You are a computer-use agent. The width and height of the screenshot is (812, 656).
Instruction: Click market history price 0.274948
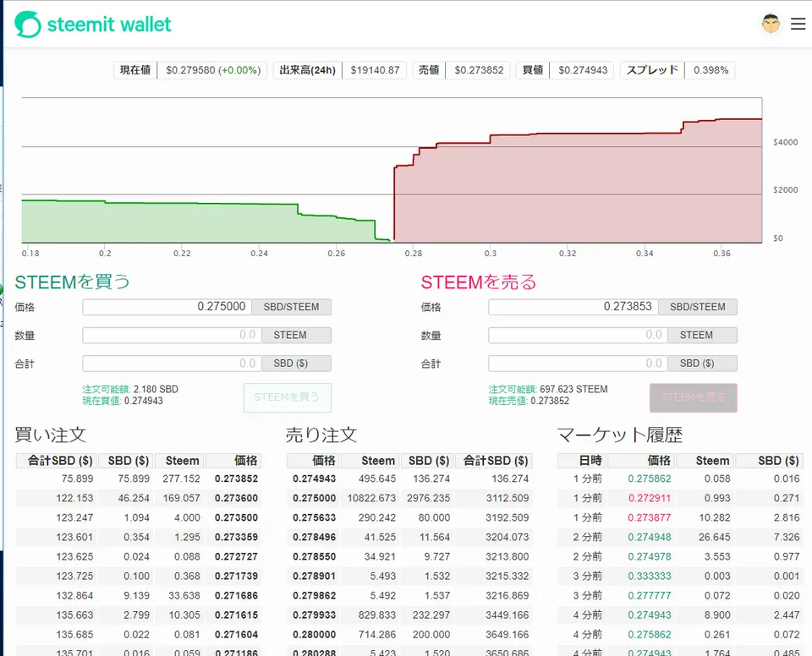650,538
